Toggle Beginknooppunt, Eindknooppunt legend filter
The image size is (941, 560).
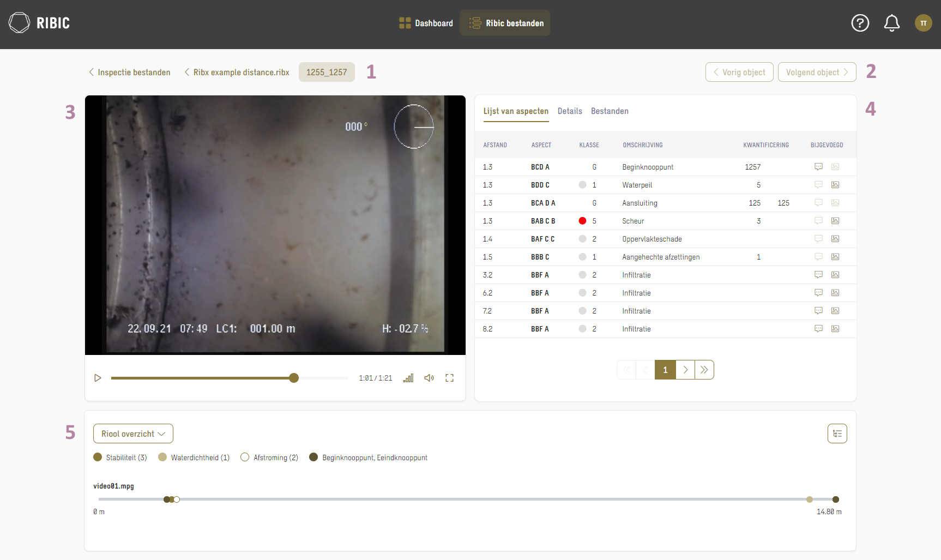pyautogui.click(x=368, y=457)
